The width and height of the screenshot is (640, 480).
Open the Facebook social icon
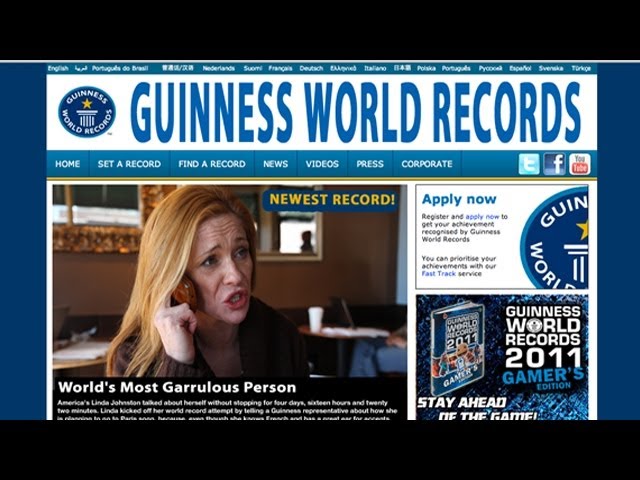[x=554, y=164]
